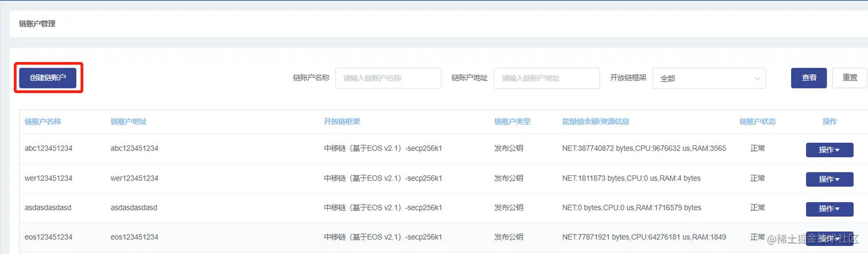Click 发布公钥 type in wer123451234 row

509,178
